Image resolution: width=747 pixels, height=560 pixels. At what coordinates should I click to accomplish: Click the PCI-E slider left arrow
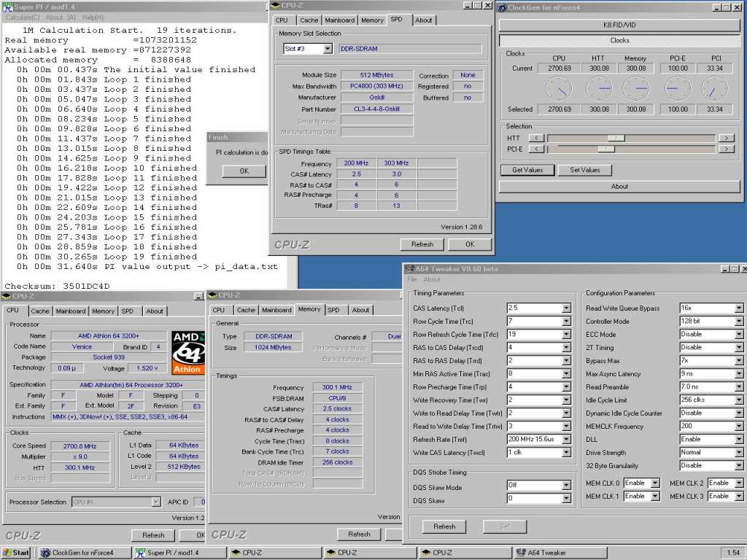click(x=537, y=149)
